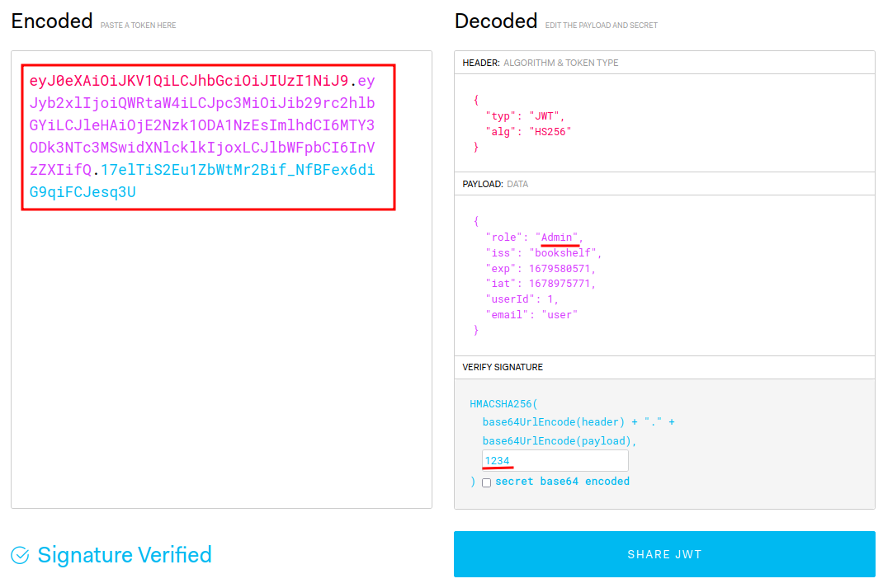Image resolution: width=883 pixels, height=588 pixels.
Task: Enable the secret base64 encoded checkbox
Action: pyautogui.click(x=487, y=482)
